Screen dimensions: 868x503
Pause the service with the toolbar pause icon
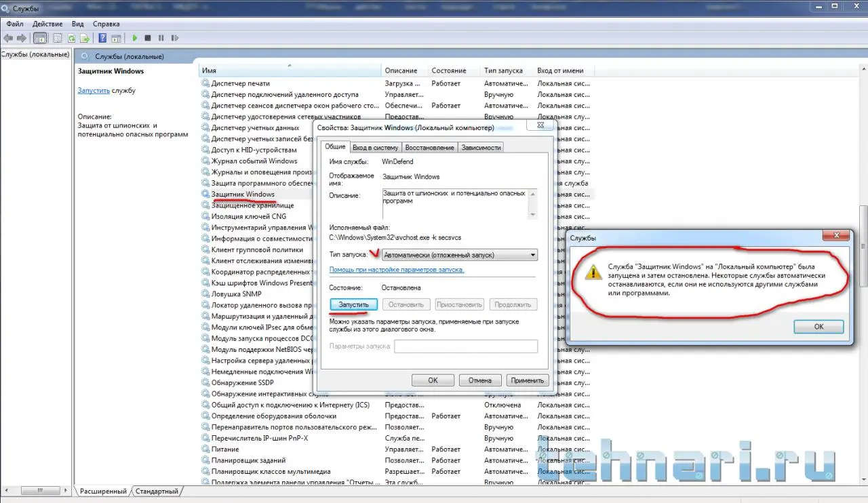[161, 38]
